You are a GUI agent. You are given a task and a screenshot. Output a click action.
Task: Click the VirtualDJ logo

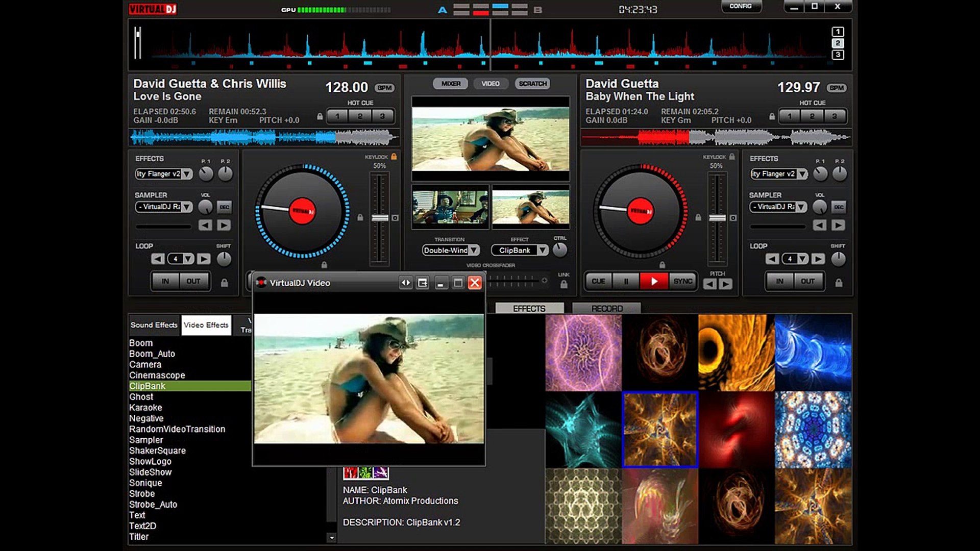point(152,9)
